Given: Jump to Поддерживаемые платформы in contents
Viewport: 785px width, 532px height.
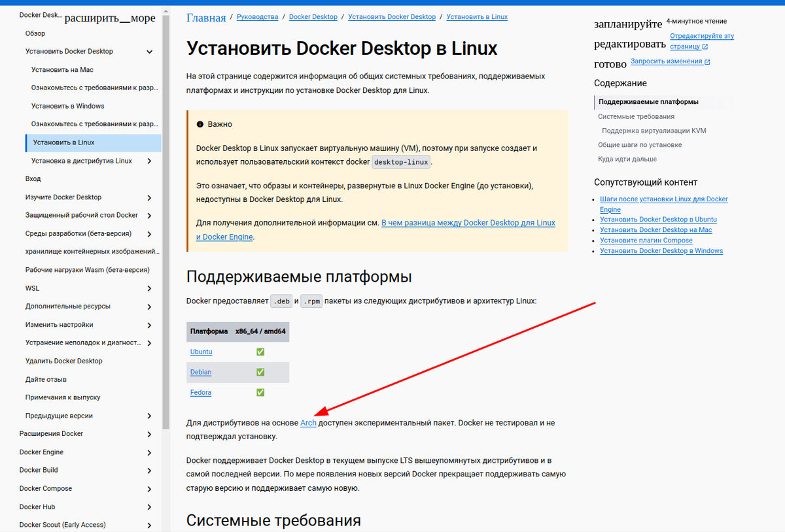Looking at the screenshot, I should point(648,102).
